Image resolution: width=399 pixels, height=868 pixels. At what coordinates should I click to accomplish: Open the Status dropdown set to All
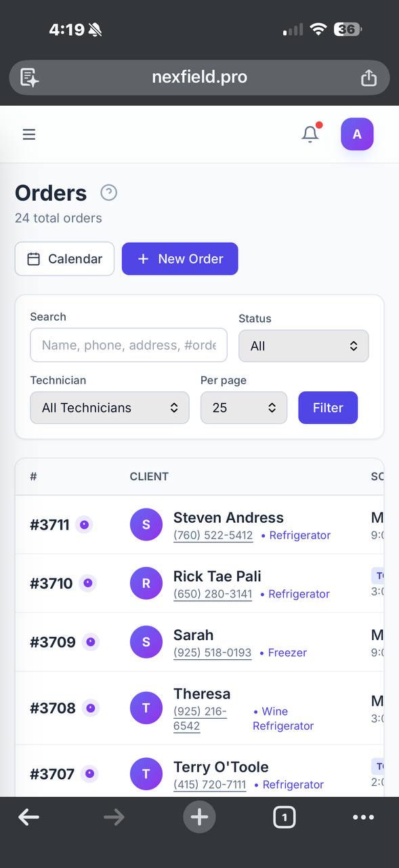tap(303, 345)
